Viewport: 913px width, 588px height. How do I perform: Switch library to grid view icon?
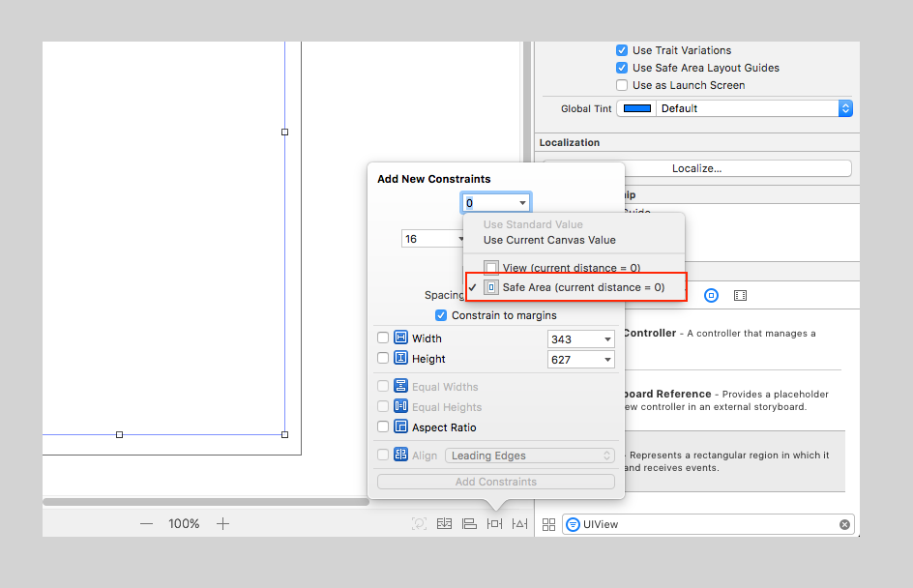548,523
